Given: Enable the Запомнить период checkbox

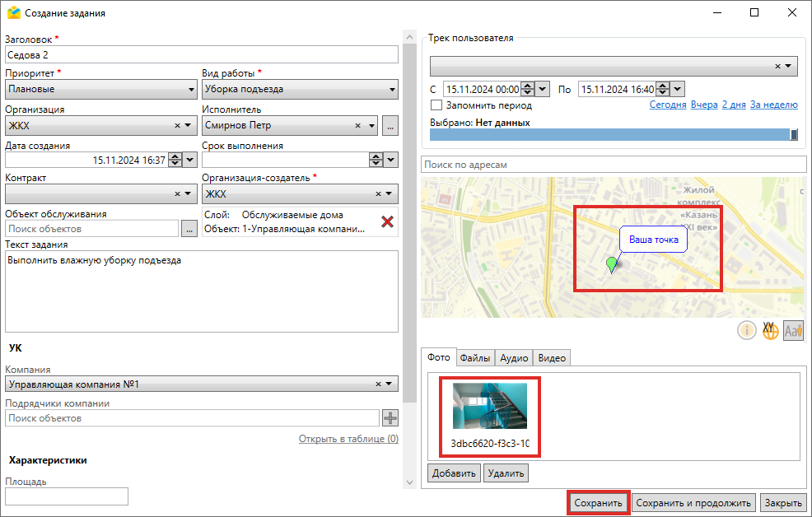Looking at the screenshot, I should point(436,105).
